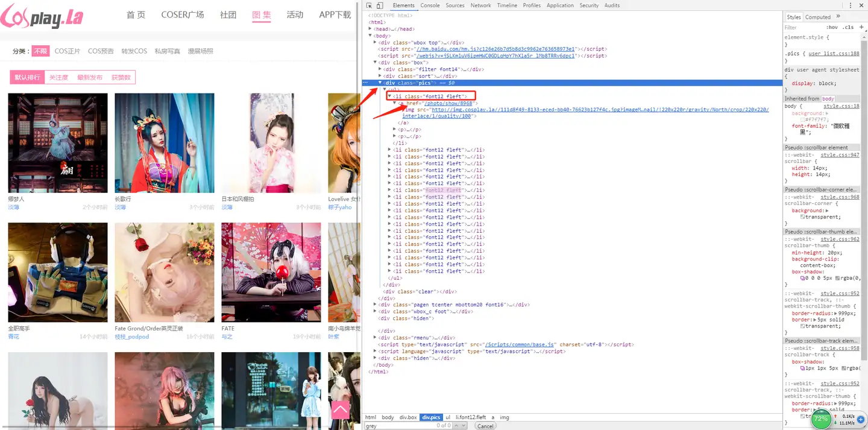The height and width of the screenshot is (430, 868).
Task: Show more Styles panel tabs chevron
Action: tap(838, 17)
